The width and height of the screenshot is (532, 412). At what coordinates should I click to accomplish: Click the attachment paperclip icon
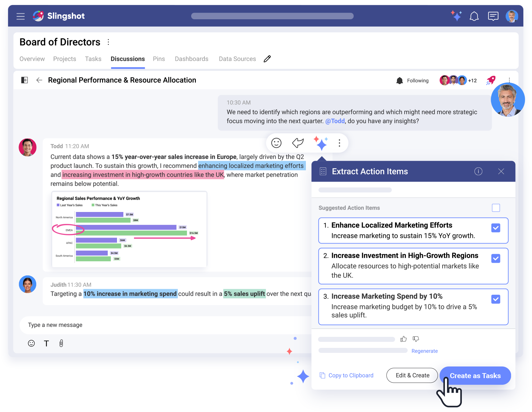61,343
